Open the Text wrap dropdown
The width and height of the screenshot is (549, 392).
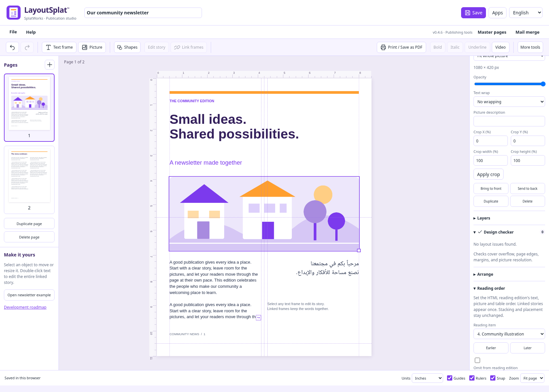pos(509,102)
